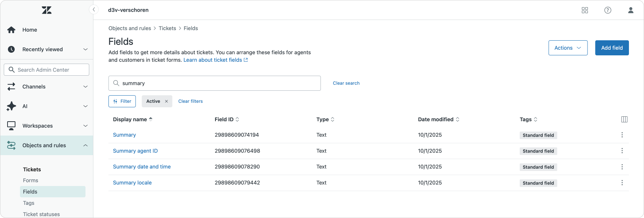This screenshot has height=218, width=644.
Task: Open the Summary date and time field
Action: [x=142, y=167]
